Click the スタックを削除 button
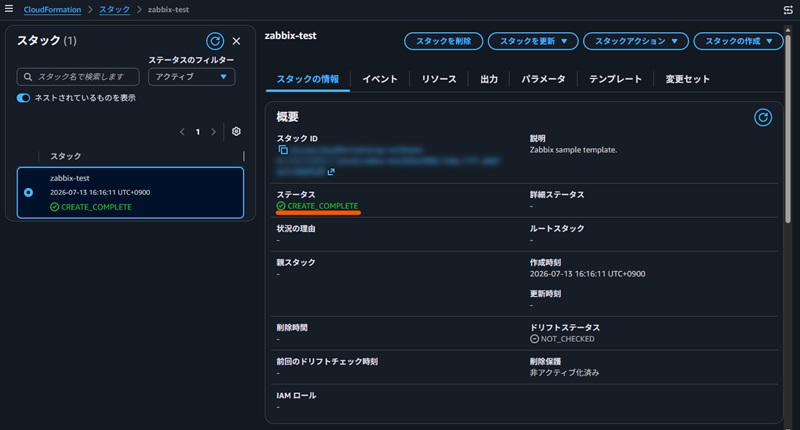Image resolution: width=800 pixels, height=430 pixels. point(443,41)
